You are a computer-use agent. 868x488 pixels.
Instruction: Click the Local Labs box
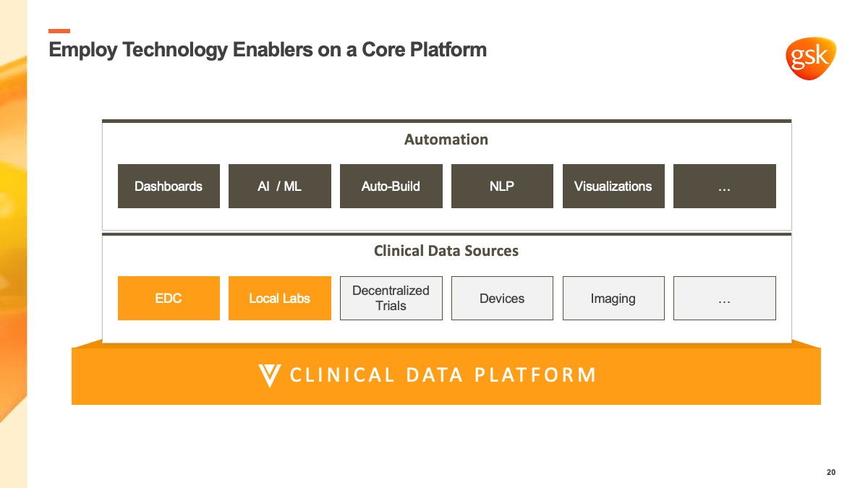point(280,298)
